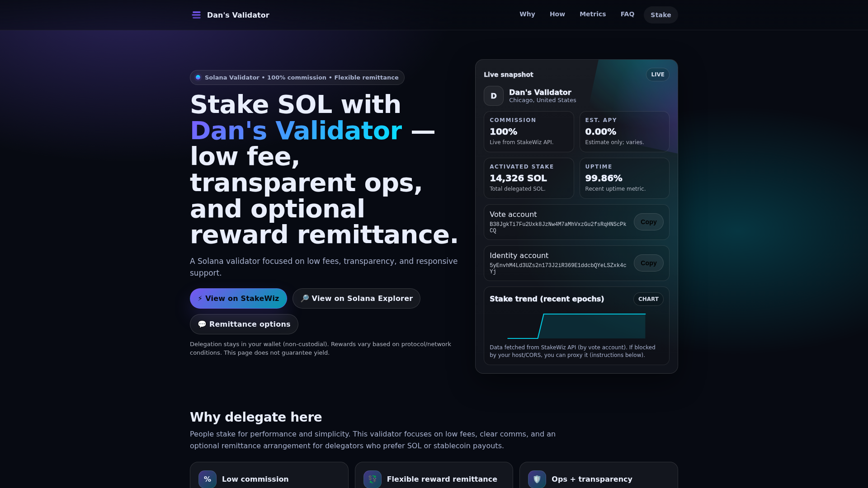Open the Metrics nav item

pyautogui.click(x=593, y=14)
